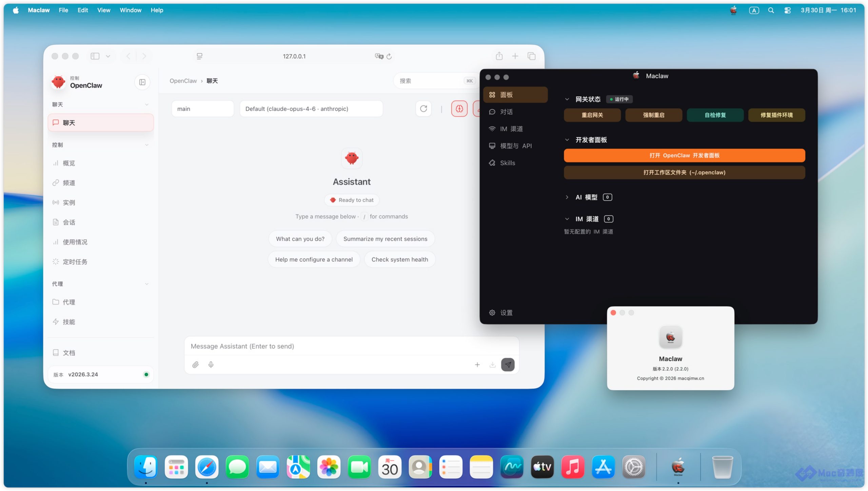Click the refresh chat icon button
Viewport: 868px width, 491px height.
click(423, 109)
